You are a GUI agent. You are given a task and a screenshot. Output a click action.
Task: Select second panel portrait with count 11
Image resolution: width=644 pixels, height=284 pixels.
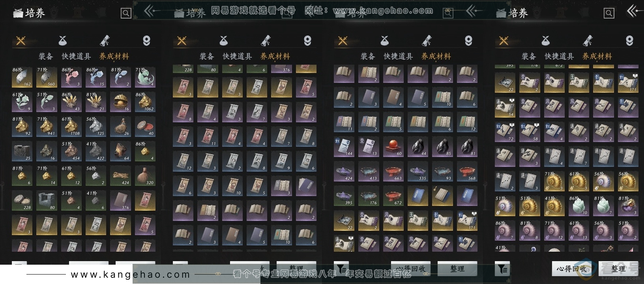(x=208, y=136)
